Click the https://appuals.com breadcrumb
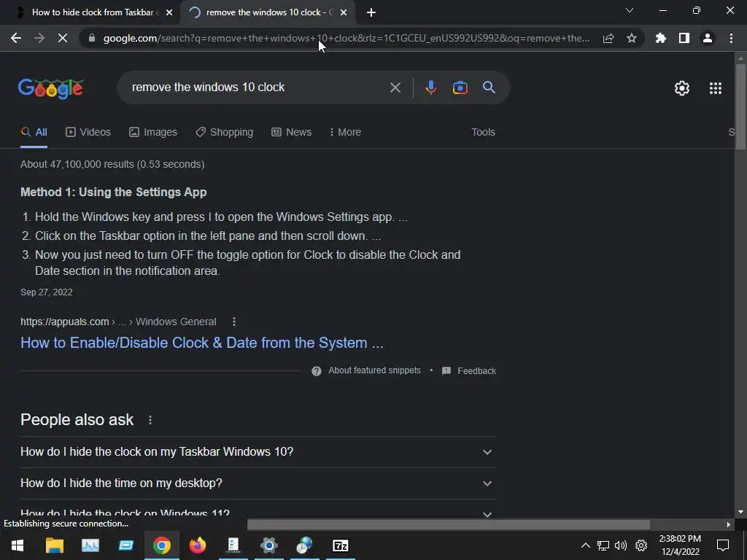747x560 pixels. (x=65, y=322)
